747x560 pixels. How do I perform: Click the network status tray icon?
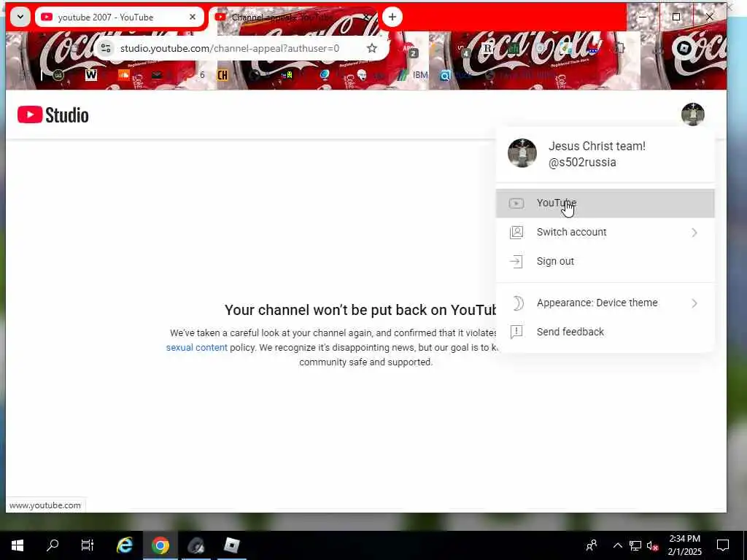click(635, 545)
